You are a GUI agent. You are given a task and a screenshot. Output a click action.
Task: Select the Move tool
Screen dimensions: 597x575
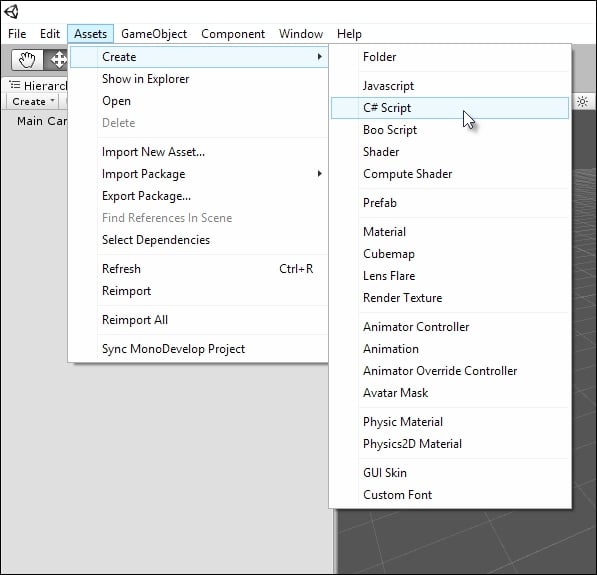[57, 60]
